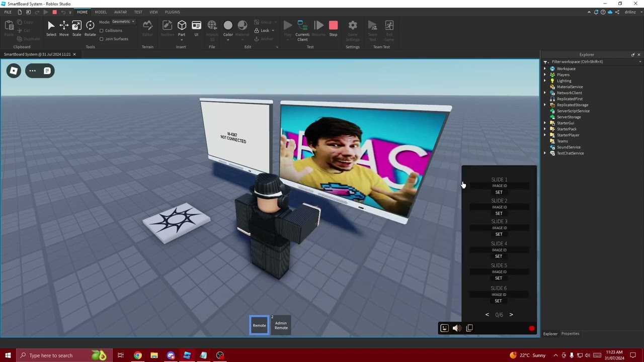Switch to the MODEL ribbon tab
Screen dimensions: 644x362
tap(101, 12)
